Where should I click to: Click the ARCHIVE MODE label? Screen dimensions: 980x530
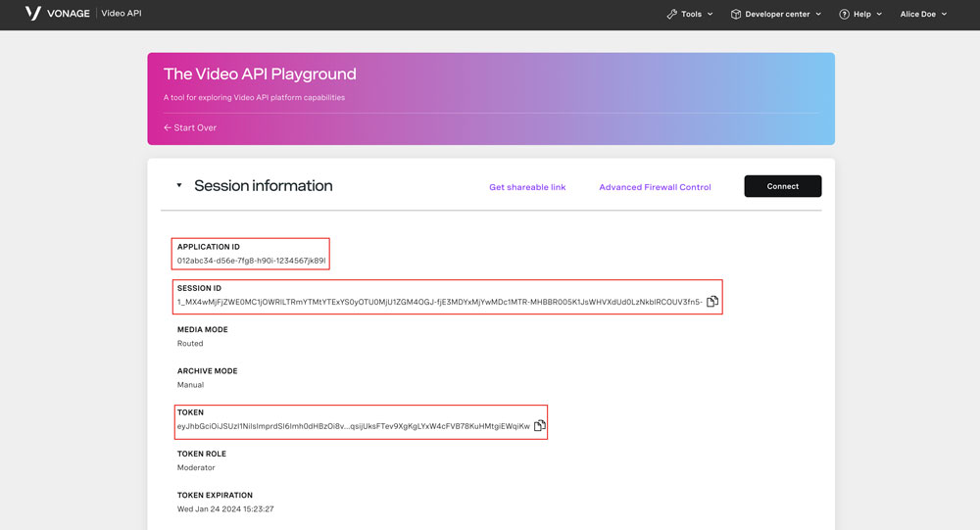(x=208, y=370)
